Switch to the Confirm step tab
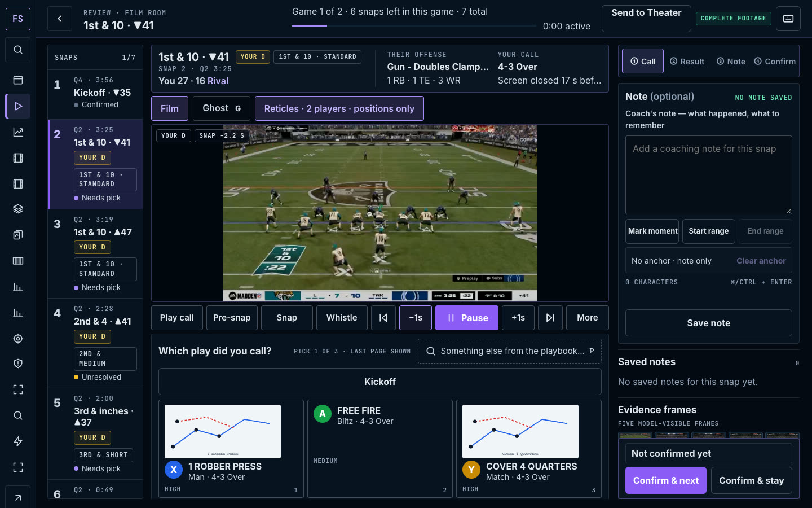The width and height of the screenshot is (812, 508). (x=775, y=62)
